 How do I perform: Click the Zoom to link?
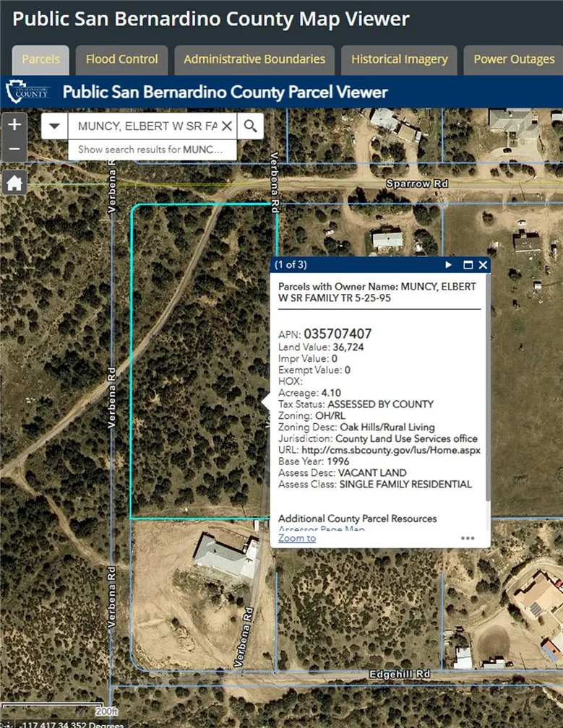coord(297,538)
